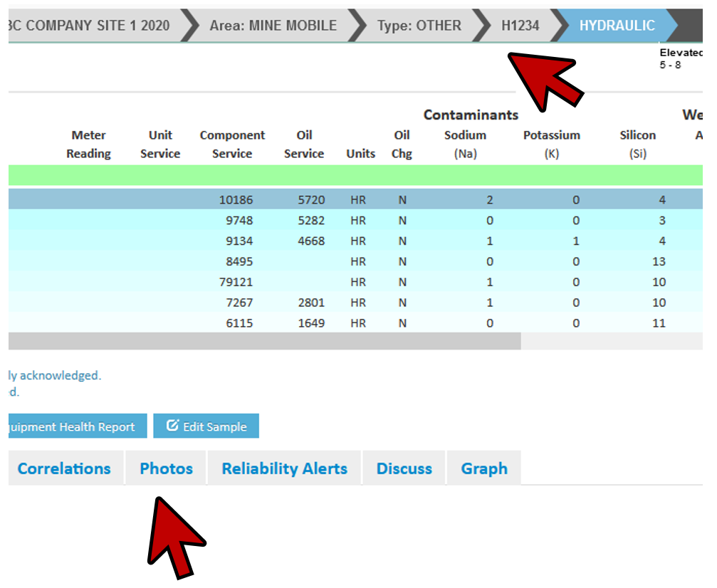Sort by the Silicon (Si) column header

[x=637, y=144]
